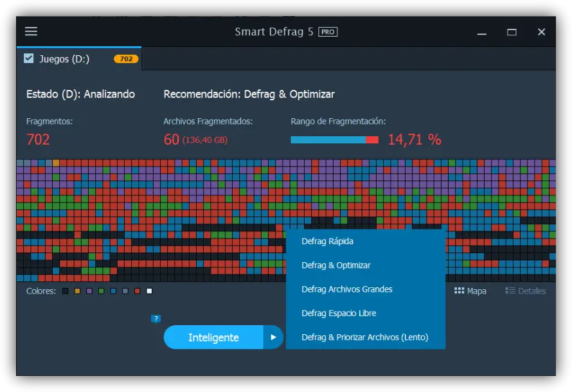Click the black color legend swatch
Viewport: 572px width, 392px height.
point(66,291)
